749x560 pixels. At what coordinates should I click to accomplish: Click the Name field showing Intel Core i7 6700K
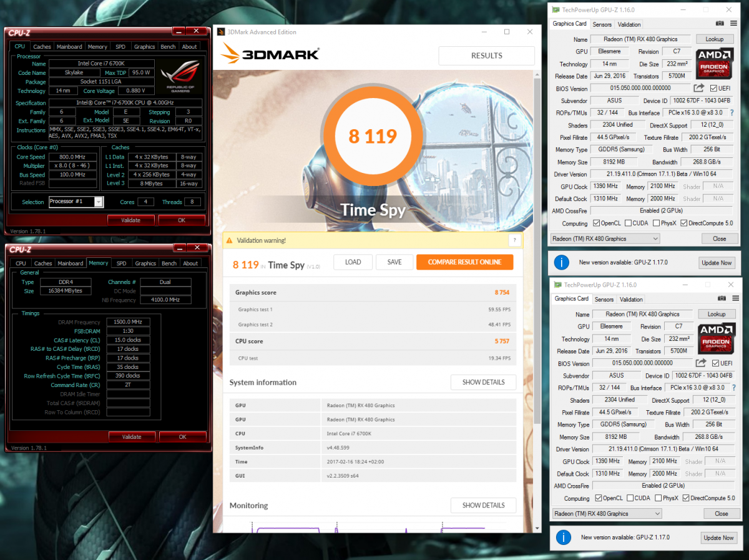tap(101, 64)
